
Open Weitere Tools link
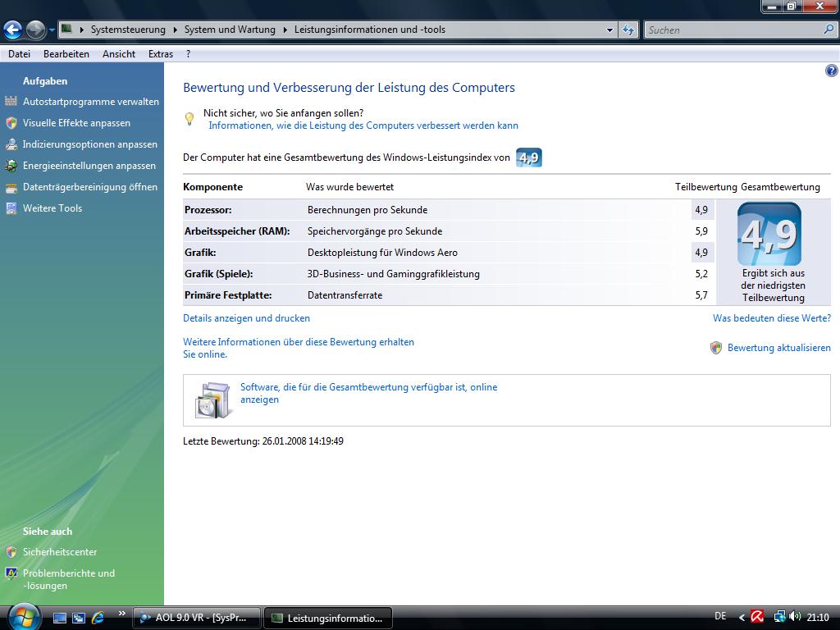[52, 208]
